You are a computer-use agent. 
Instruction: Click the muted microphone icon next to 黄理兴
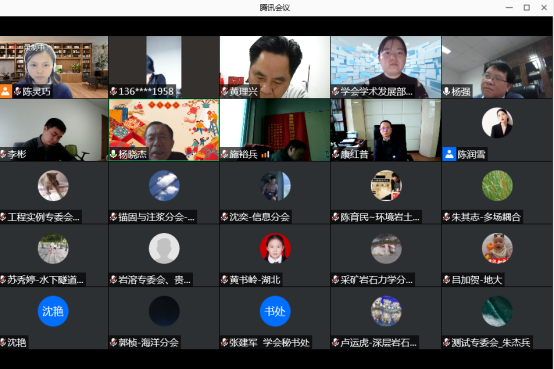224,92
